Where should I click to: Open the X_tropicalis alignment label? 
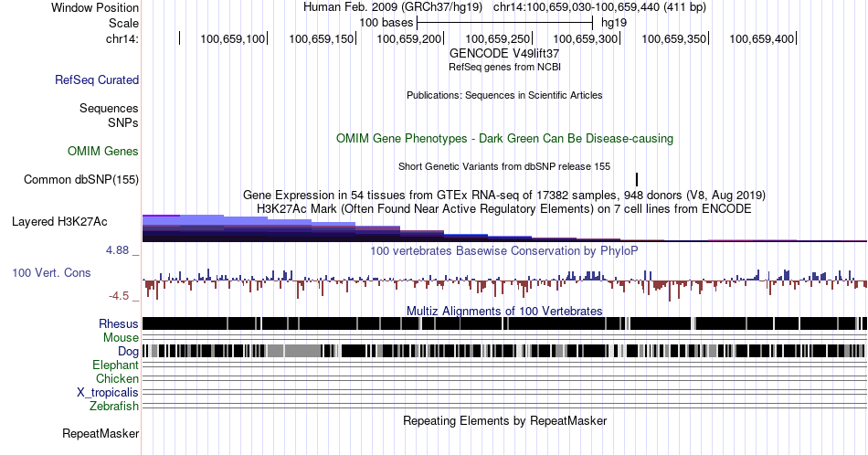108,392
